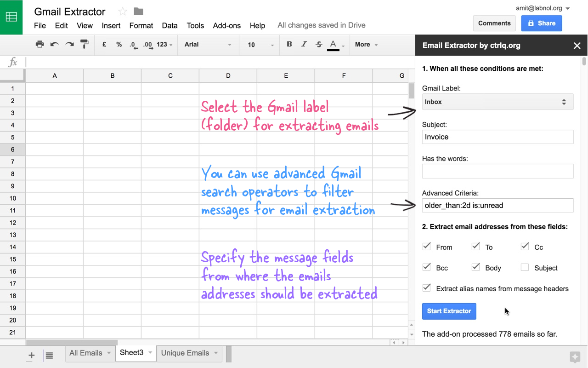
Task: Open the All Emails tab dropdown arrow
Action: coord(109,353)
